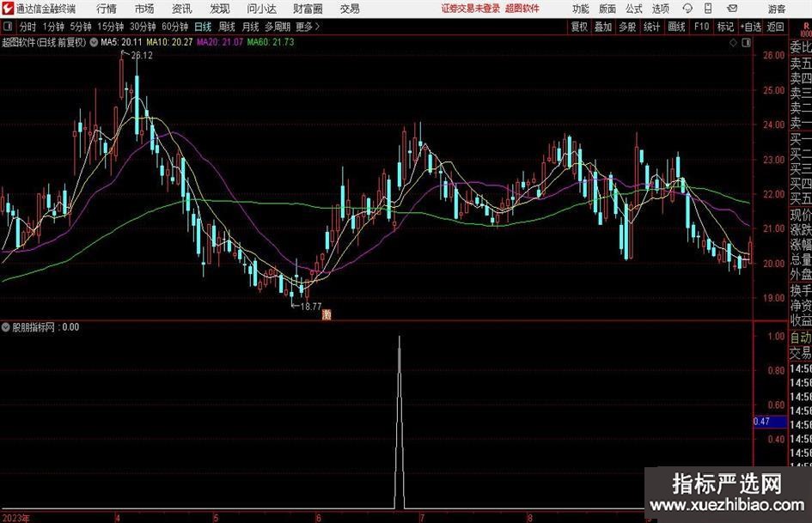The width and height of the screenshot is (812, 523).
Task: Select the 日线 daily period
Action: (x=203, y=27)
